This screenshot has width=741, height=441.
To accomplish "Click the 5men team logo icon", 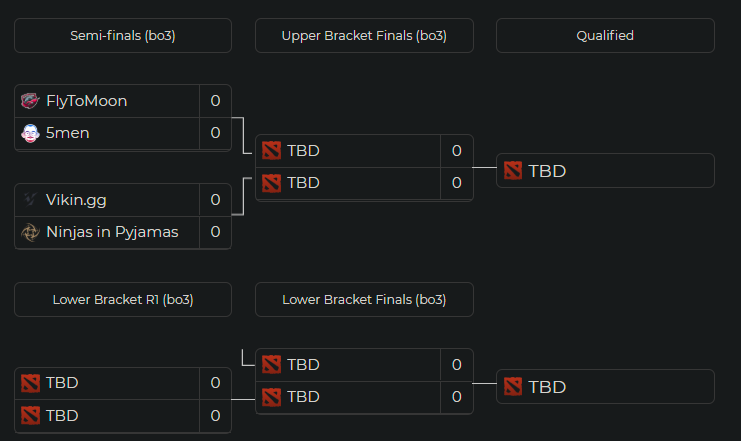I will (x=30, y=133).
